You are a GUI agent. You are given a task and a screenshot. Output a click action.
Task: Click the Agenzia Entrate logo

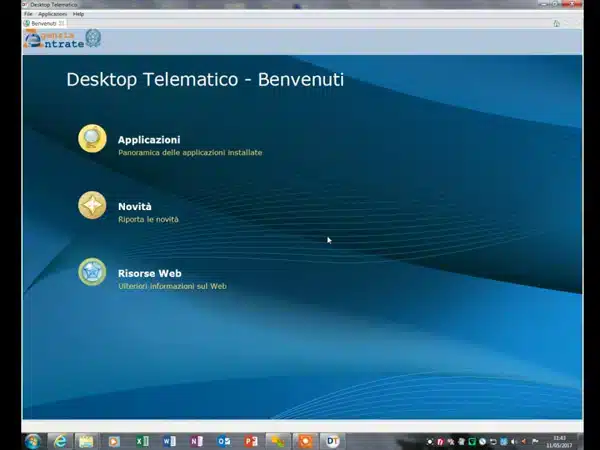pos(62,39)
